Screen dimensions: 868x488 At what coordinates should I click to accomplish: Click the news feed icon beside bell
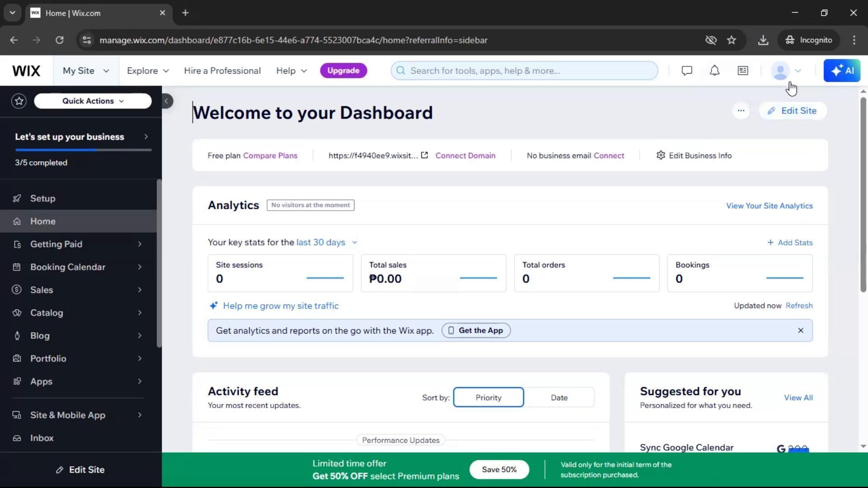[x=743, y=70]
